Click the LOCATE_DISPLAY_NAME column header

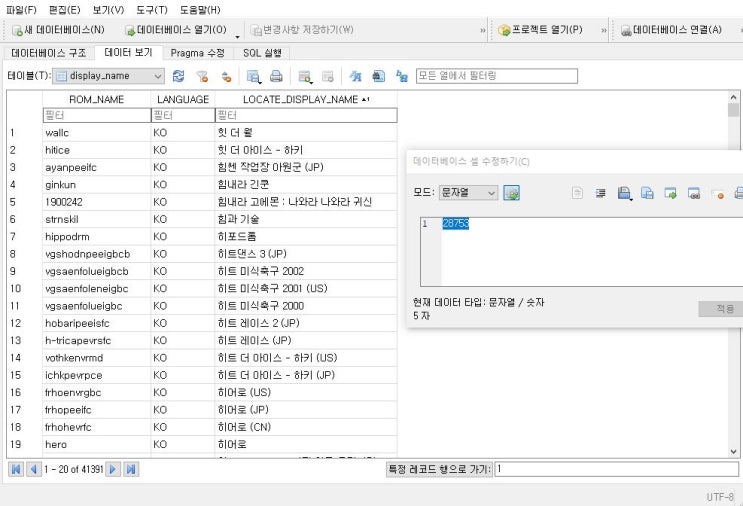point(306,99)
